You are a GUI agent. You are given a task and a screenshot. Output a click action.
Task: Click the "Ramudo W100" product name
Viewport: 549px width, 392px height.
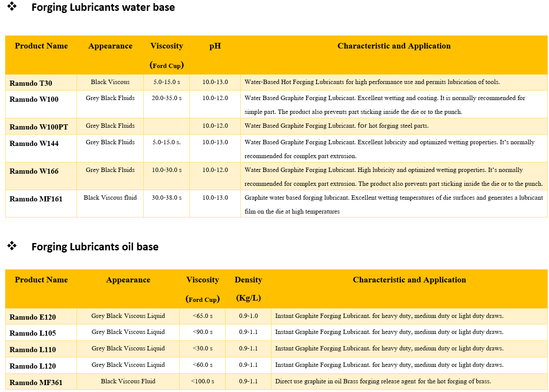pos(34,99)
